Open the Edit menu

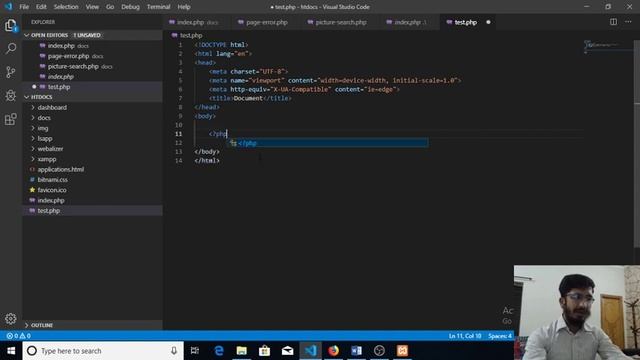[41, 7]
